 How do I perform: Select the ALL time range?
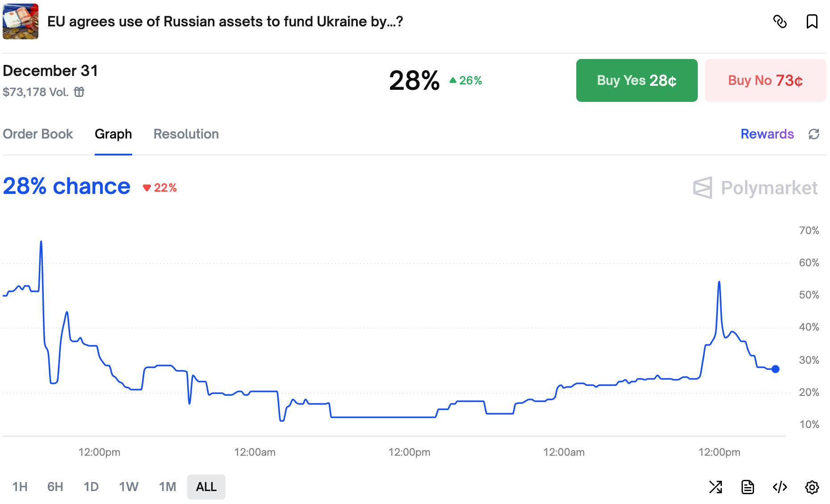(x=206, y=487)
